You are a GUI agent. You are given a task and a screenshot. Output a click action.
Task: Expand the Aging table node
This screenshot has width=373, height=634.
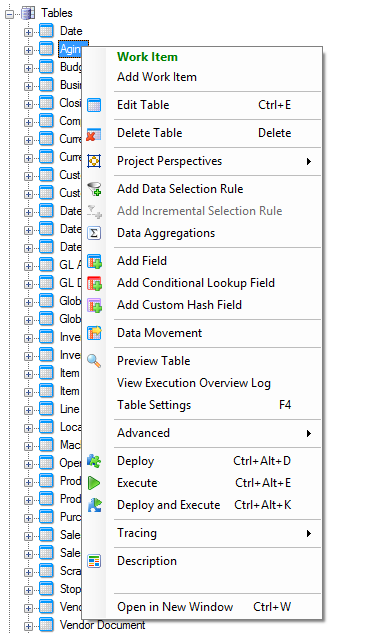click(x=28, y=51)
